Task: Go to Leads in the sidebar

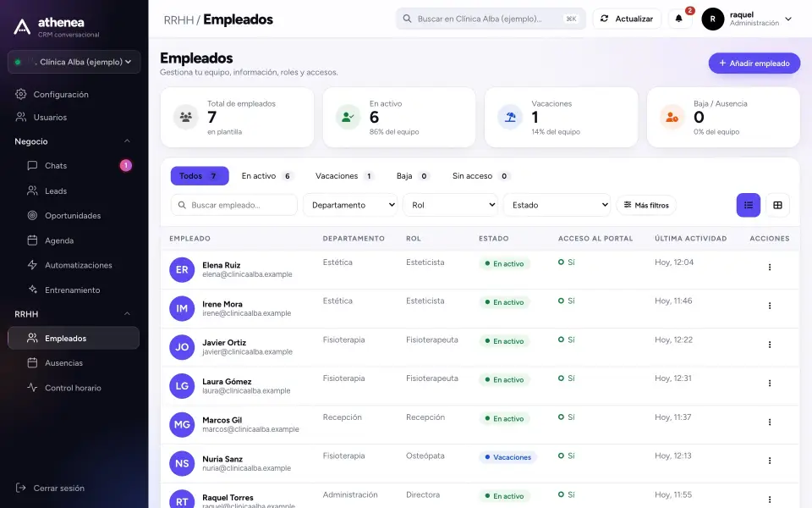Action: point(74,190)
